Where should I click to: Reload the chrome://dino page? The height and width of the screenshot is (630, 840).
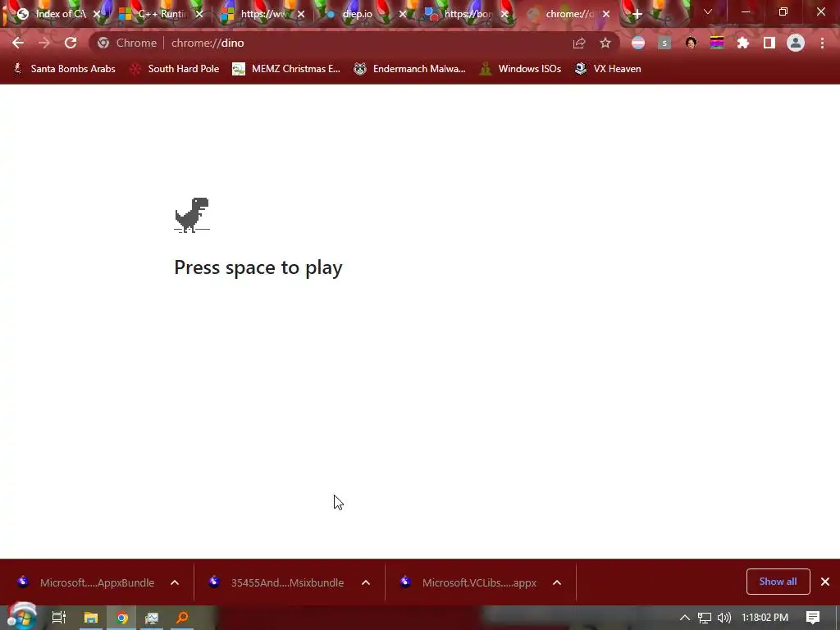click(71, 43)
